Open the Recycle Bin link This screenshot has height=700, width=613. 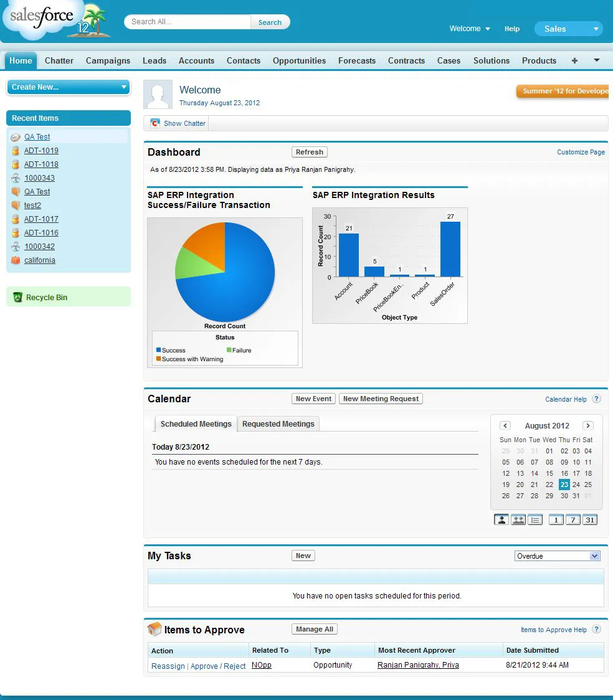[x=47, y=297]
